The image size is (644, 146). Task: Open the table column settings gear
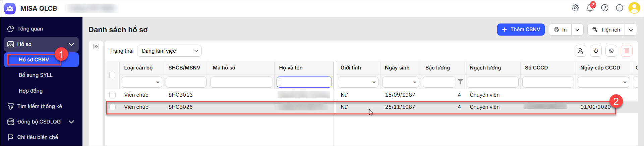point(611,51)
